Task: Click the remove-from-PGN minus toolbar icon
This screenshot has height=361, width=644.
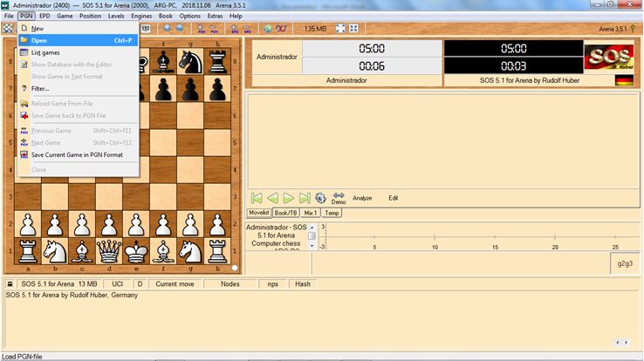Action: tap(214, 28)
